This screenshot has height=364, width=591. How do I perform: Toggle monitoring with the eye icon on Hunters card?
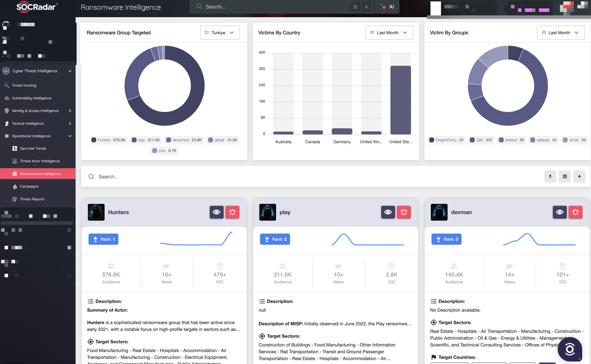point(216,212)
